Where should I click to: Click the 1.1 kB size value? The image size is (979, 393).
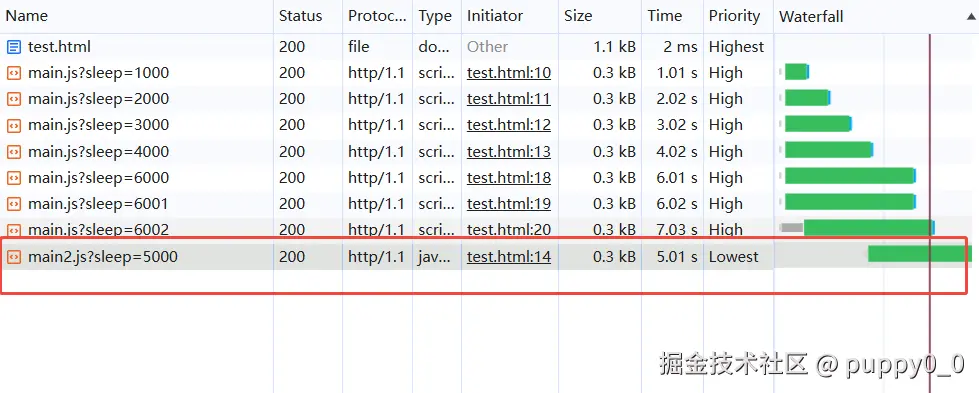[614, 47]
